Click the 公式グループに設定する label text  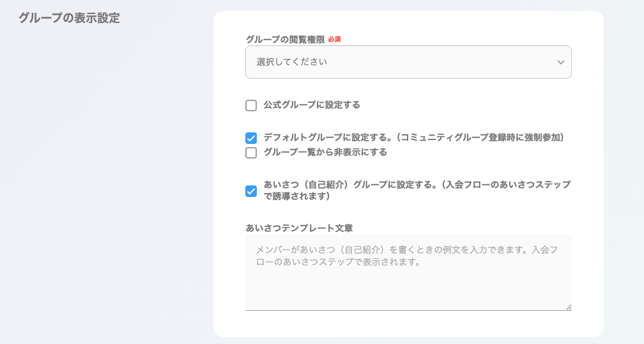pyautogui.click(x=312, y=105)
